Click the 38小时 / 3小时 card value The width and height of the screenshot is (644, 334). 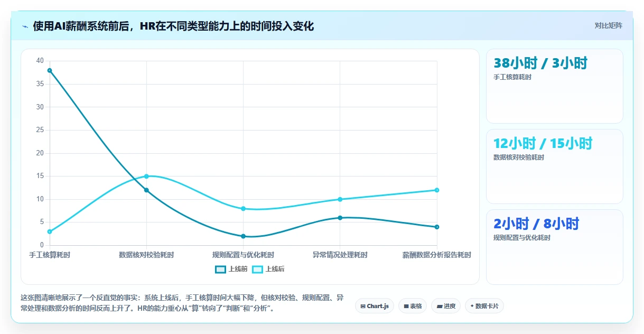pos(540,63)
